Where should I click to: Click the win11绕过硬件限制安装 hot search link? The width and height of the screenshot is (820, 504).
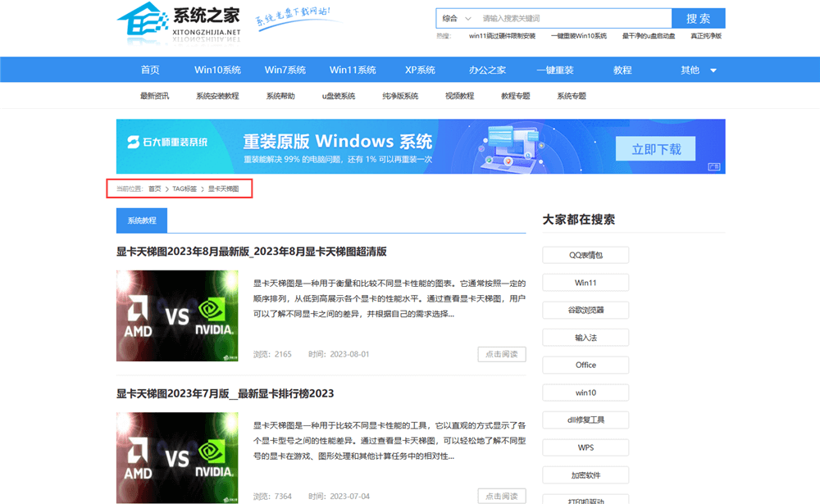502,36
